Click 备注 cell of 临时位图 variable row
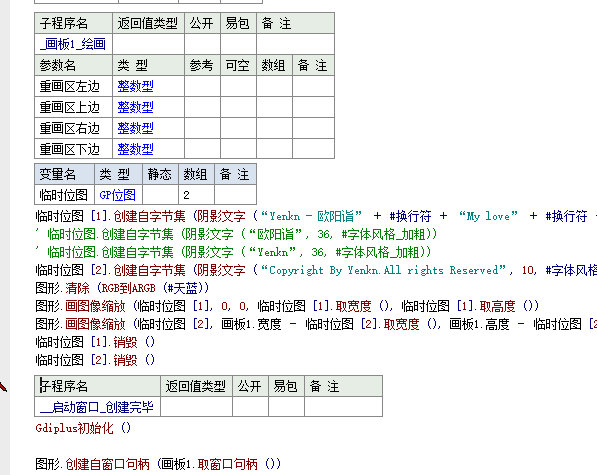Screen dimensions: 597x475 tap(235, 195)
